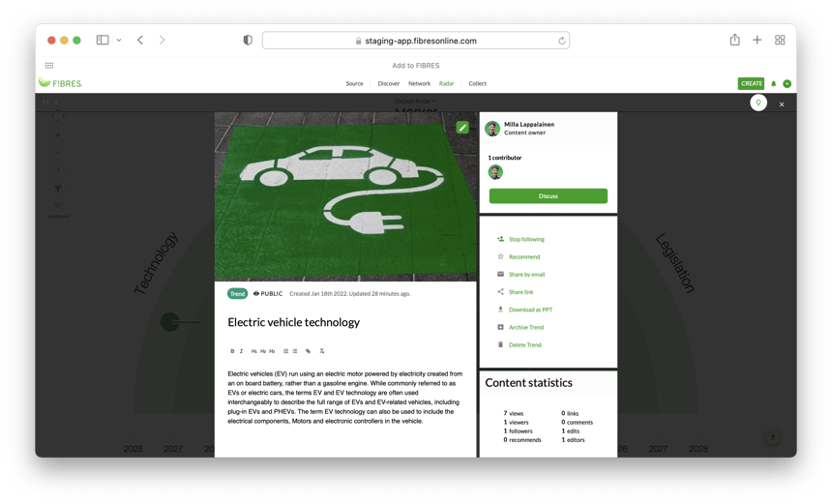832x504 pixels.
Task: Toggle the PUBLIC visibility eye label
Action: click(x=268, y=294)
